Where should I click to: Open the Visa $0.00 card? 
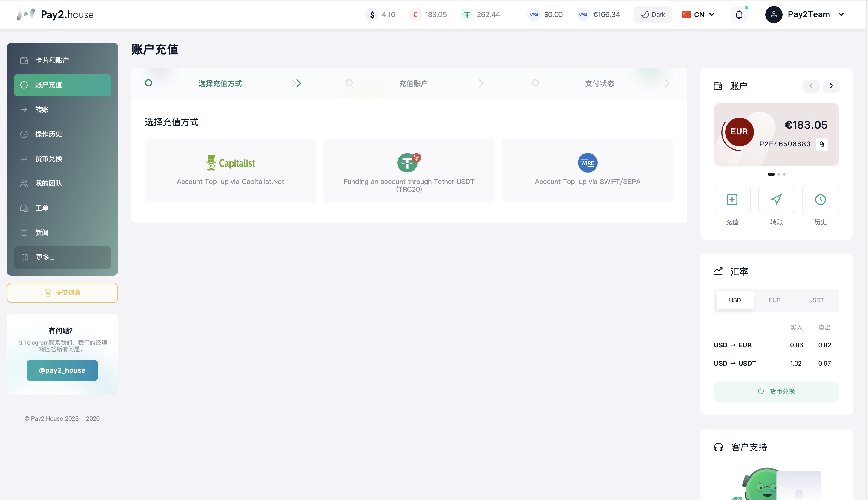(x=545, y=14)
